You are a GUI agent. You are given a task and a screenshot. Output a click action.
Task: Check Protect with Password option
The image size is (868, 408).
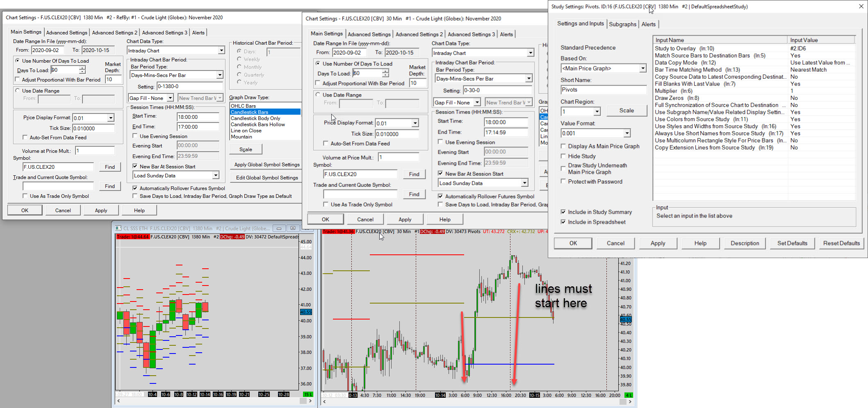tap(563, 181)
